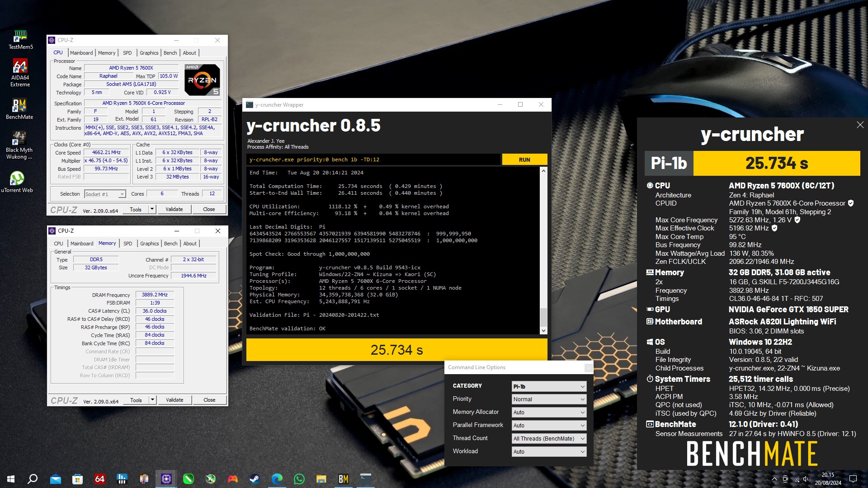Open the volume control in the system tray

[x=807, y=479]
